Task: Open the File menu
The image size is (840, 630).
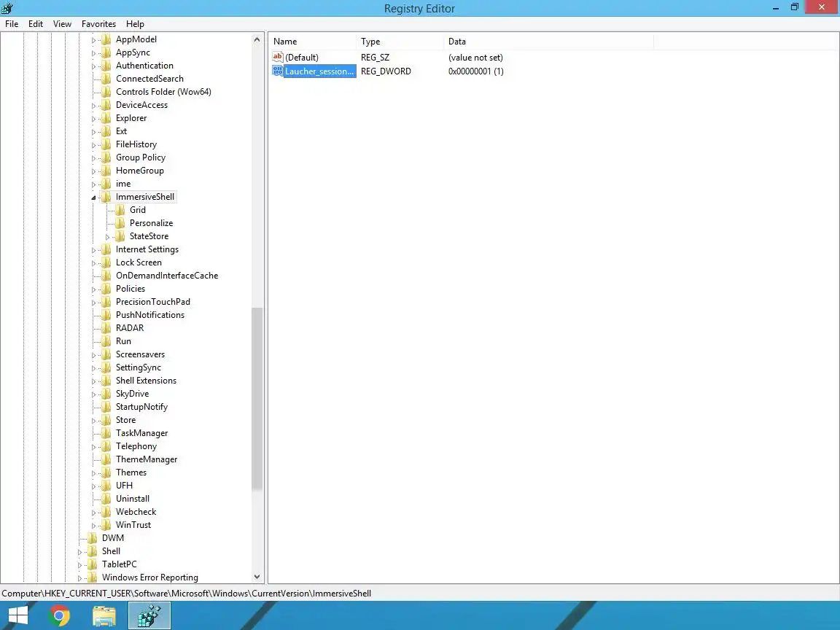Action: click(12, 24)
